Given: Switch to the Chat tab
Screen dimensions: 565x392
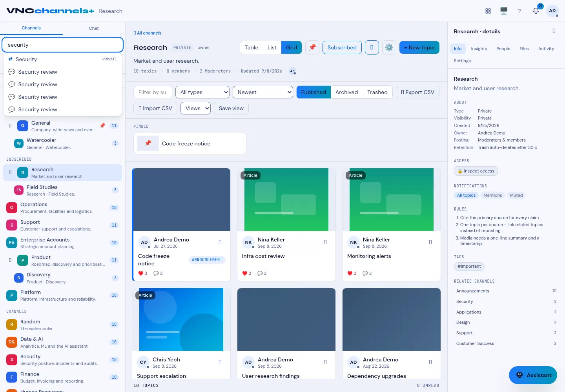Looking at the screenshot, I should 94,28.
